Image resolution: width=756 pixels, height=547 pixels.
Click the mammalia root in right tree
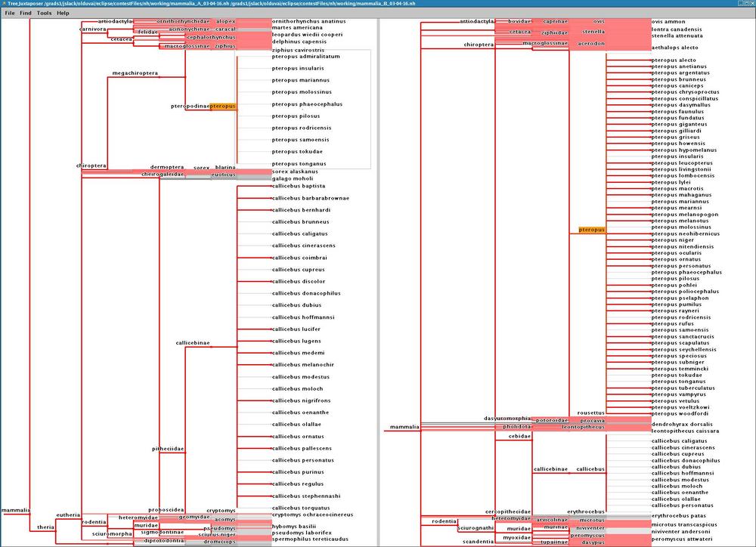point(404,427)
